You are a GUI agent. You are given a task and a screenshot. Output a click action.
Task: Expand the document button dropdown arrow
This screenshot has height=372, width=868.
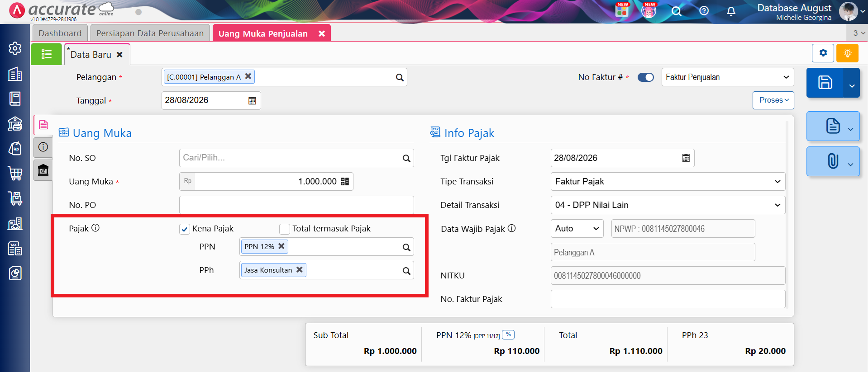click(850, 129)
